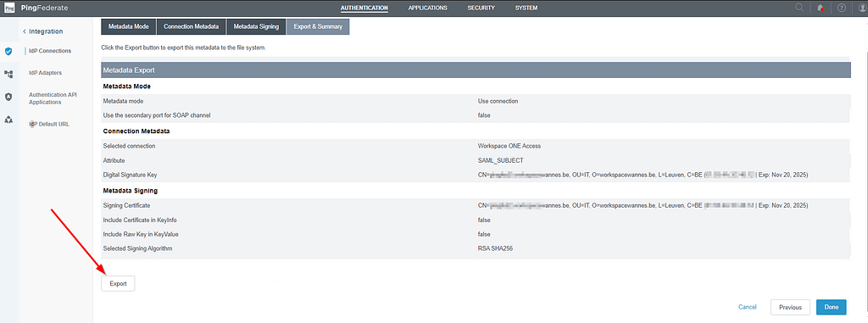The image size is (868, 323).
Task: Go back via Integration chevron
Action: point(25,31)
